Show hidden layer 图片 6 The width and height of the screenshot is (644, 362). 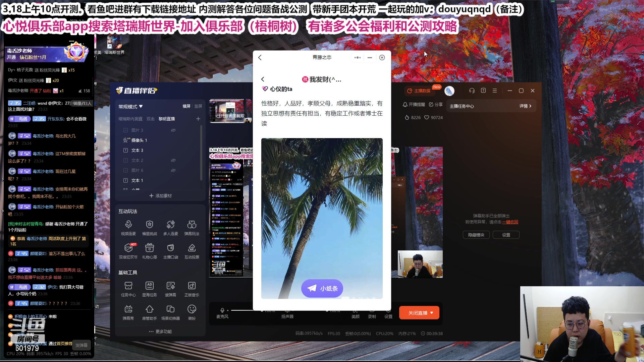[x=173, y=170]
